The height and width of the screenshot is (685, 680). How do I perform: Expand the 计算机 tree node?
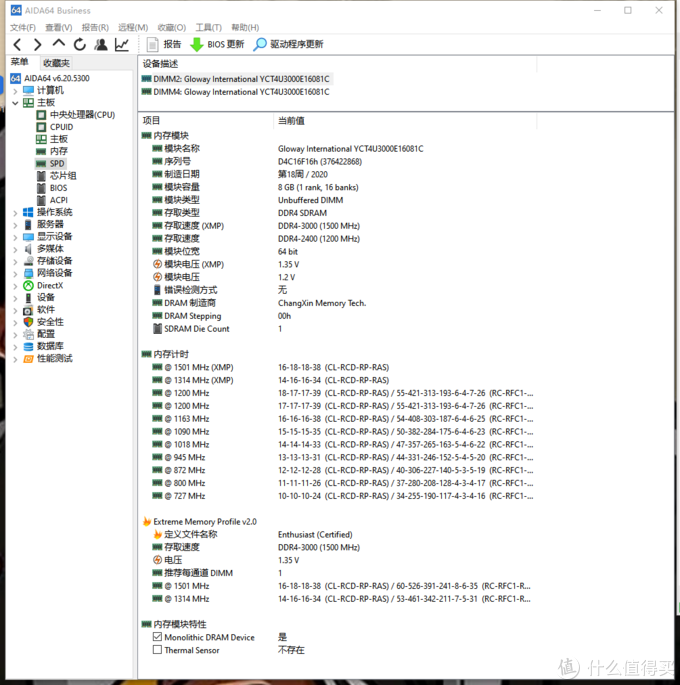(x=15, y=91)
